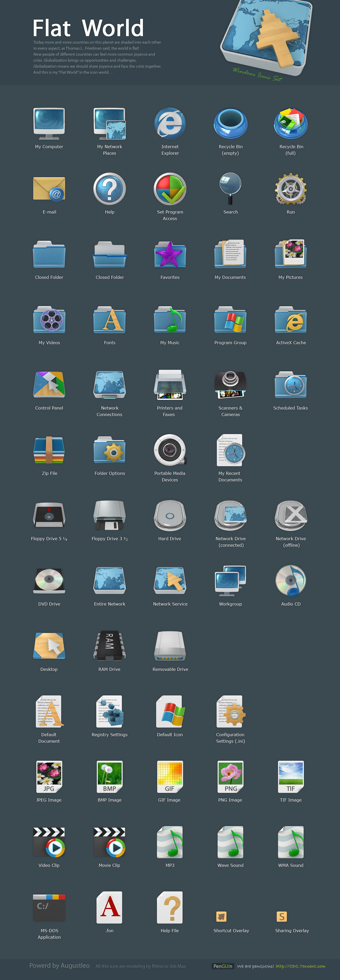Open the My Recent Documents icon
This screenshot has width=340, height=980.
click(231, 450)
